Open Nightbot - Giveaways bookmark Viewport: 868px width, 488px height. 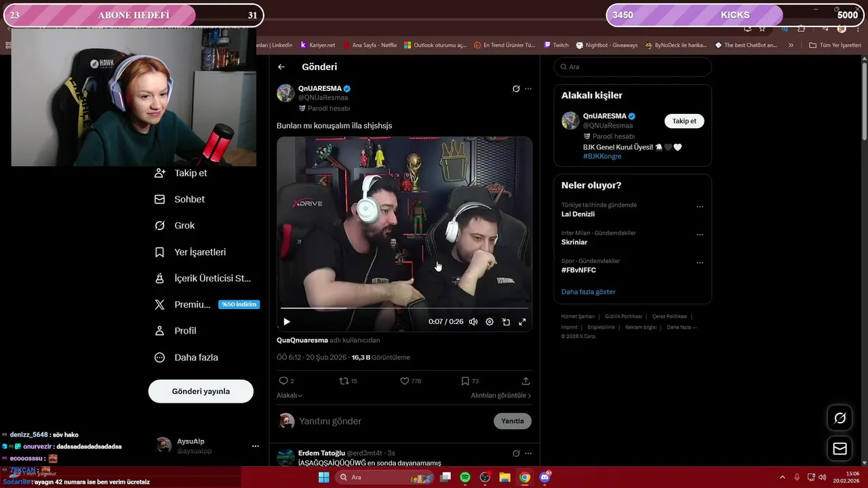pos(607,45)
